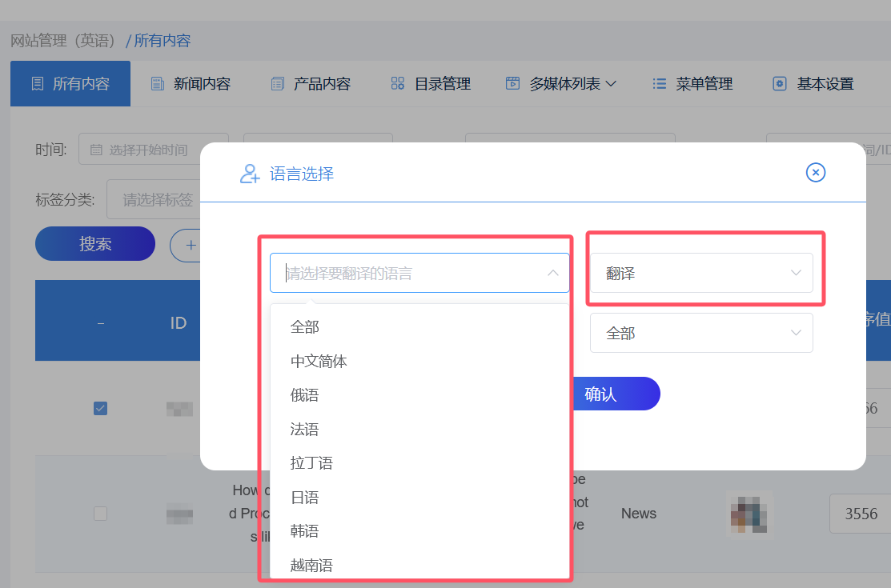Click the 目录管理 grid icon

coord(398,84)
